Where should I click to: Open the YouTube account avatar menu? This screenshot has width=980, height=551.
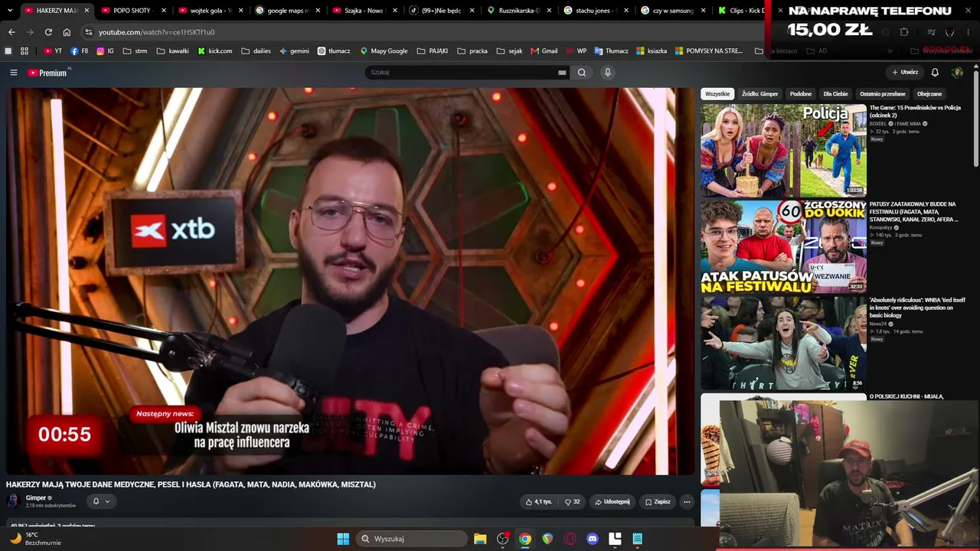tap(957, 73)
